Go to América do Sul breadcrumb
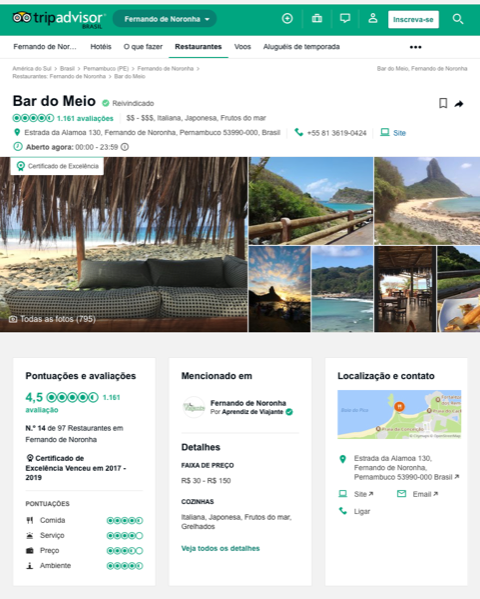480x599 pixels. [32, 68]
